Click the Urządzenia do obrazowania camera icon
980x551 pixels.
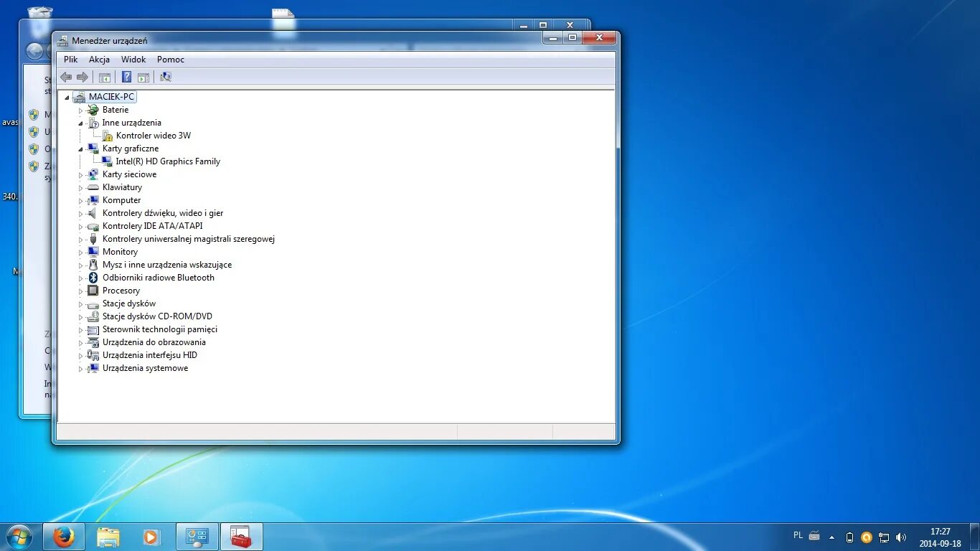(x=93, y=342)
